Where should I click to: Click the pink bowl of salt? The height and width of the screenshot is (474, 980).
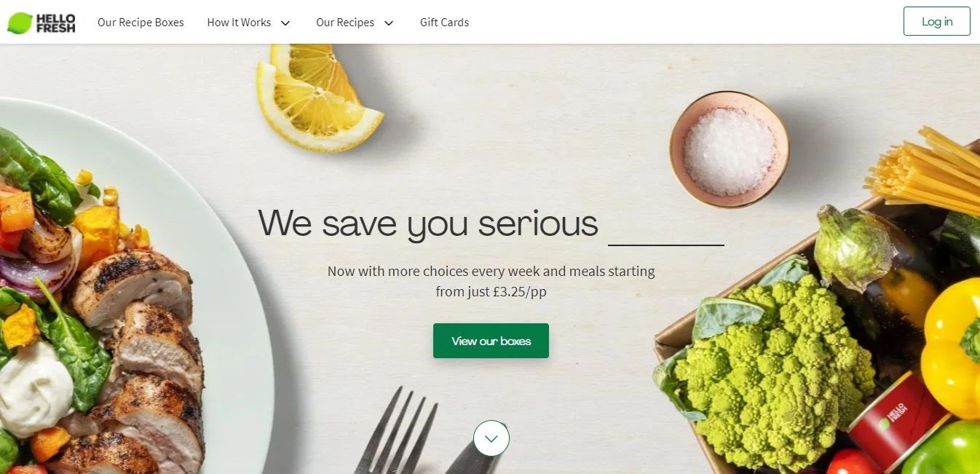(729, 149)
